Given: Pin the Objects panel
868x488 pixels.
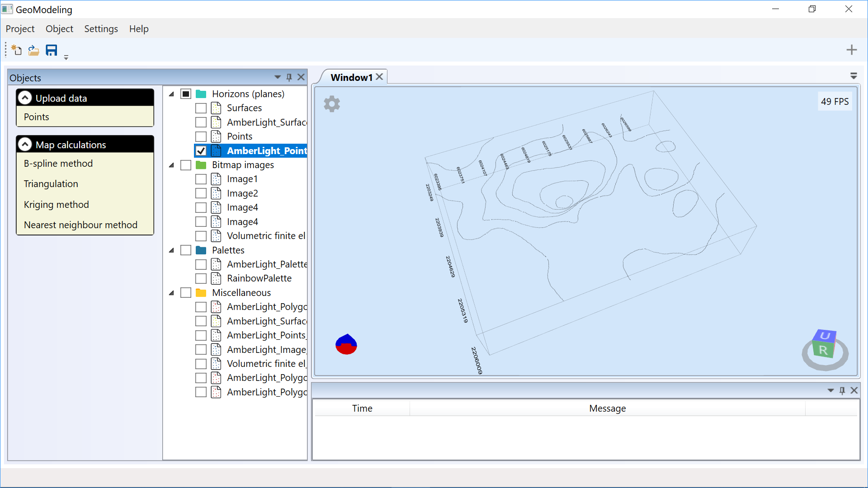Looking at the screenshot, I should click(x=289, y=77).
